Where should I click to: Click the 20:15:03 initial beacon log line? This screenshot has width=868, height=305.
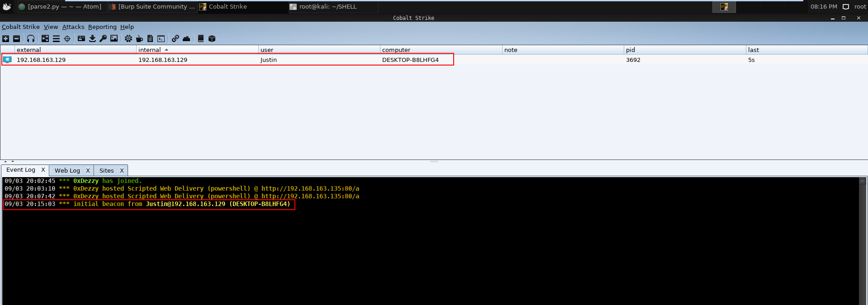(147, 204)
